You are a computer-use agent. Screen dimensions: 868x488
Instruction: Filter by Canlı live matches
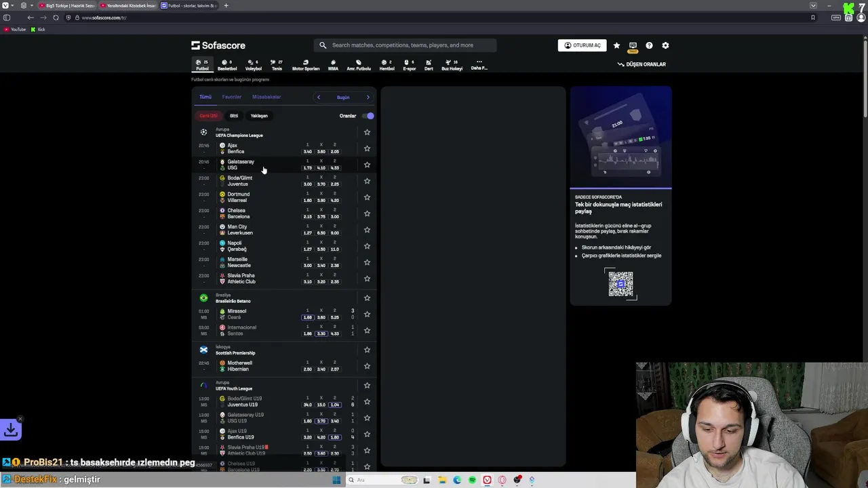[x=208, y=116]
